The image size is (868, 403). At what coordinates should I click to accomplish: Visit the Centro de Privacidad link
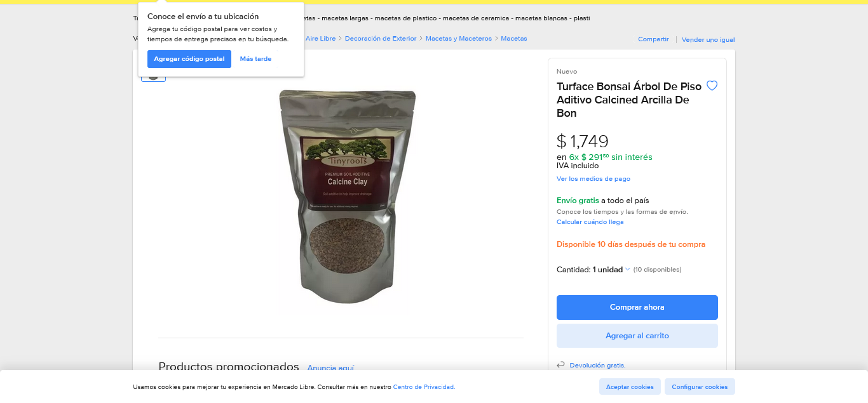click(x=424, y=387)
